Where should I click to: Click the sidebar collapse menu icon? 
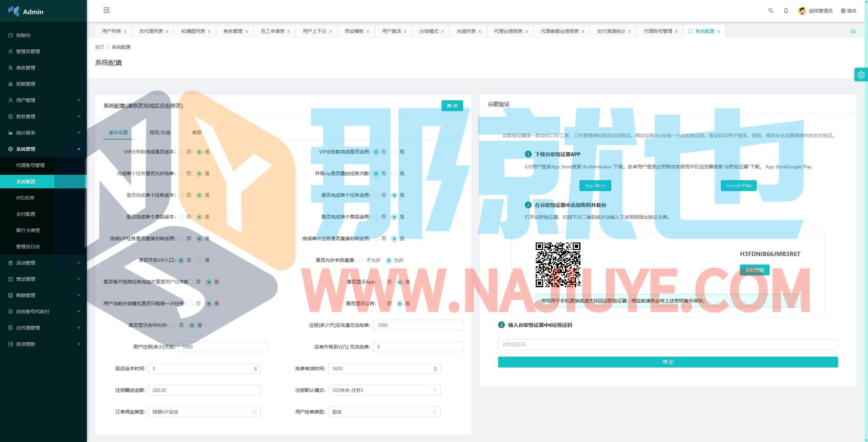click(106, 10)
